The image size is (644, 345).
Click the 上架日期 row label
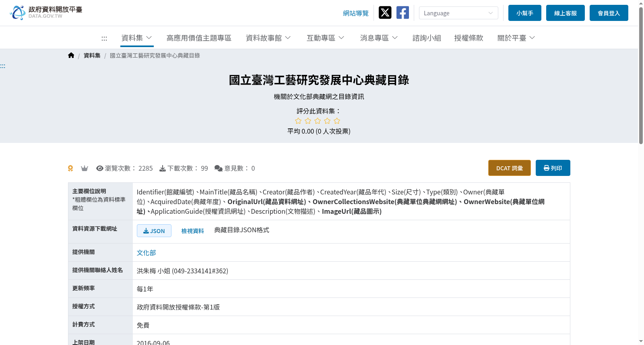point(84,342)
